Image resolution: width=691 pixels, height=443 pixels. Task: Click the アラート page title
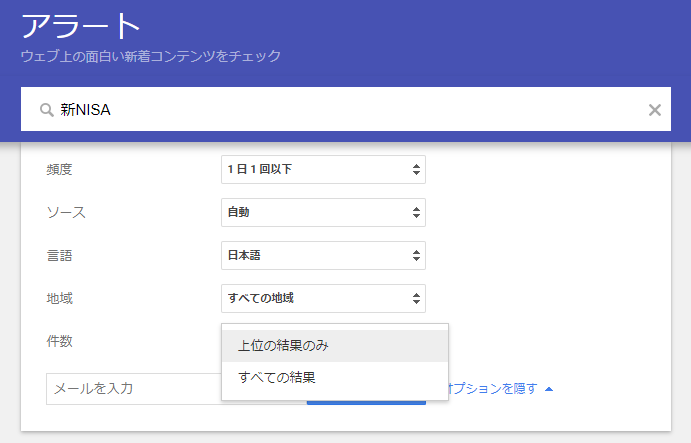tap(81, 26)
